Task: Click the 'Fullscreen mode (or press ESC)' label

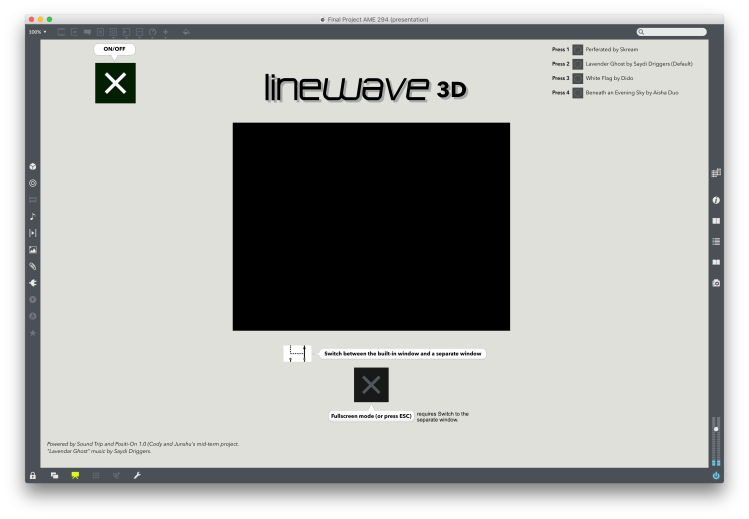Action: 371,416
